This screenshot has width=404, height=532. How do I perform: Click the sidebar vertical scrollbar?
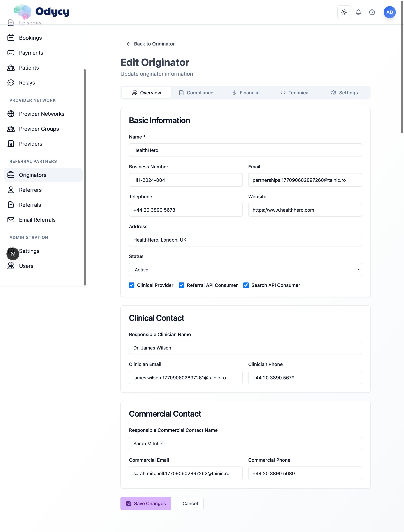tap(84, 177)
